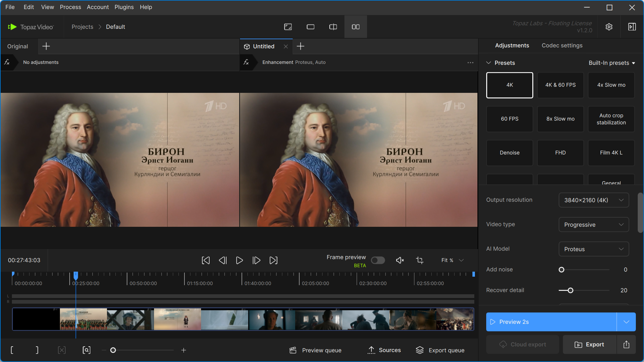Open the Process menu
The image size is (644, 362).
(70, 7)
